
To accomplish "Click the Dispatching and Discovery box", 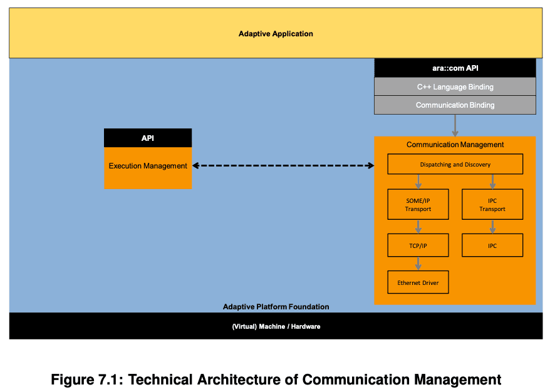I will tap(455, 164).
